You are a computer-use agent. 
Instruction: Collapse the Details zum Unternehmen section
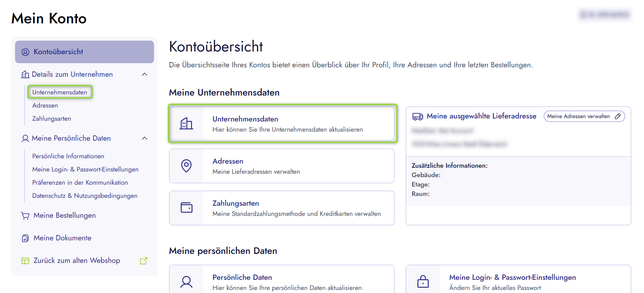pyautogui.click(x=145, y=74)
